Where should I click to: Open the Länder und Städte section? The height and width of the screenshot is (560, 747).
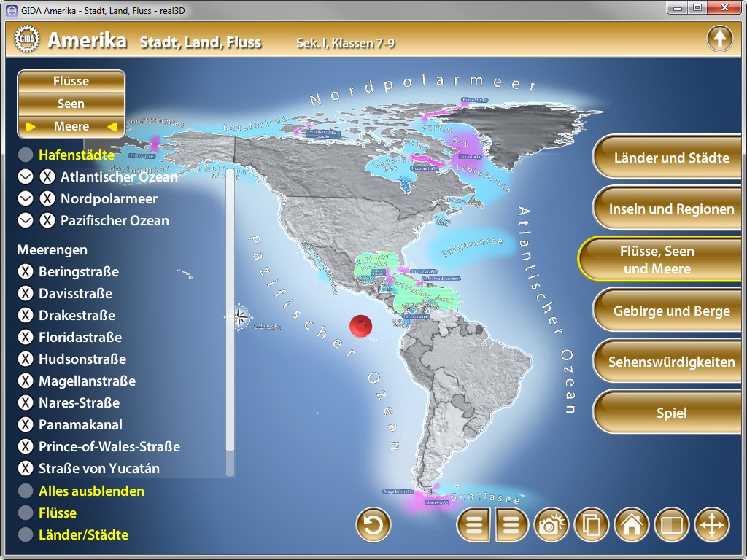pos(671,157)
